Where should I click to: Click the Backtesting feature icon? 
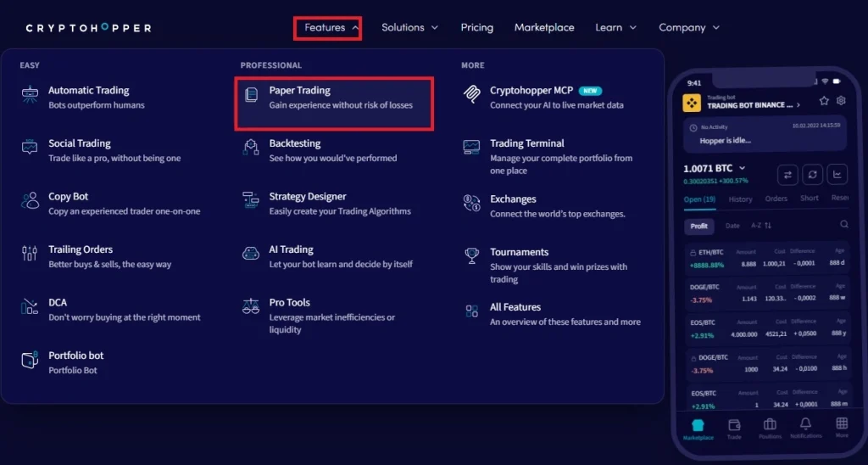[x=251, y=148]
